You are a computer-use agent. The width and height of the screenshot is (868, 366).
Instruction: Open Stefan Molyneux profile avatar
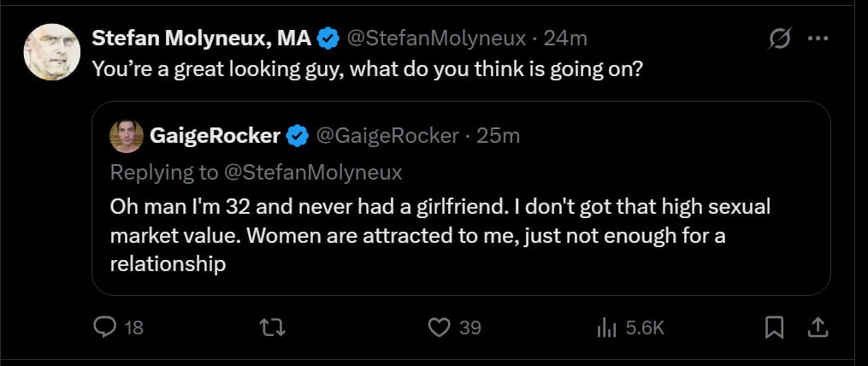tap(52, 52)
